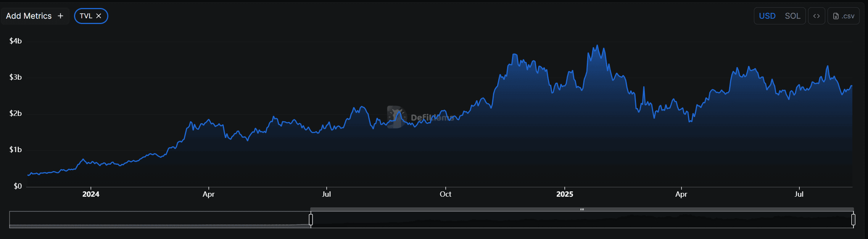Click the TVL metric chip label
Viewport: 868px width, 239px height.
86,16
